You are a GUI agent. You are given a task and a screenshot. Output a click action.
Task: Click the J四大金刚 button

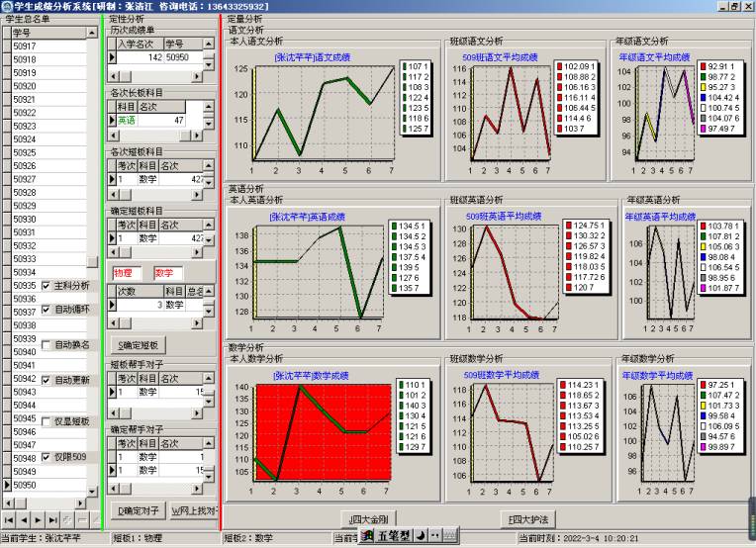pos(369,517)
